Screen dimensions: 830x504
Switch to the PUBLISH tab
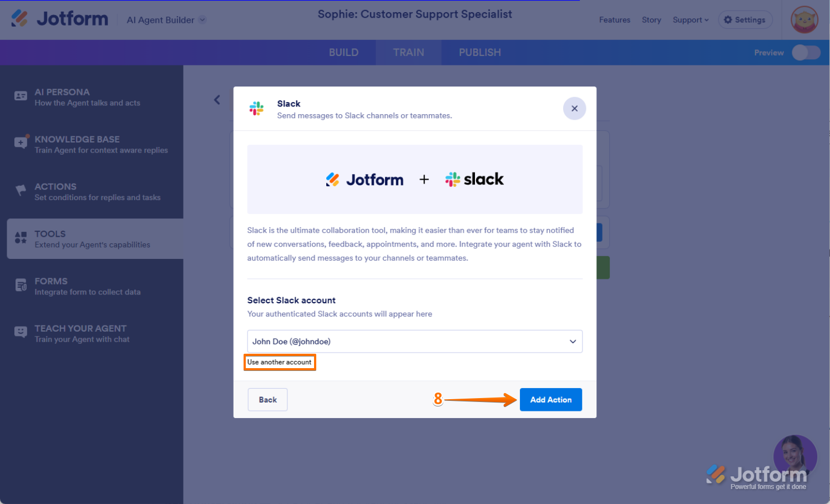(x=479, y=53)
